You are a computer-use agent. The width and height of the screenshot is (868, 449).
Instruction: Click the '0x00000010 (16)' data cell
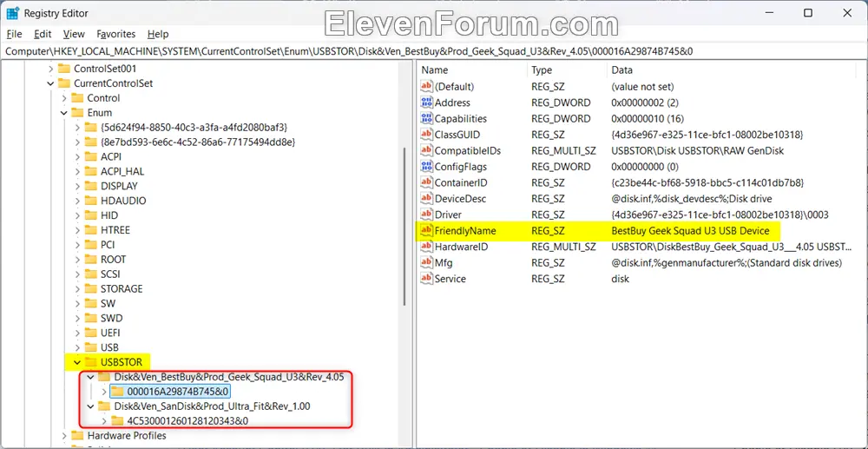(x=648, y=118)
